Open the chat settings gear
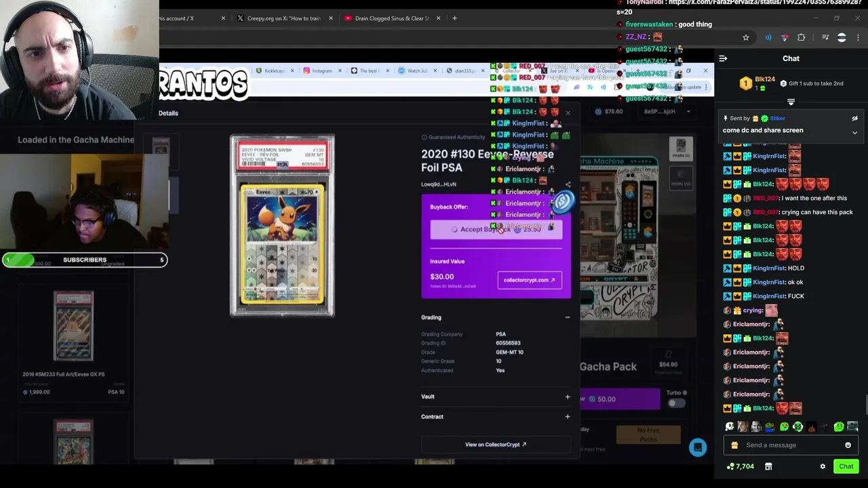The height and width of the screenshot is (488, 868). click(x=823, y=466)
